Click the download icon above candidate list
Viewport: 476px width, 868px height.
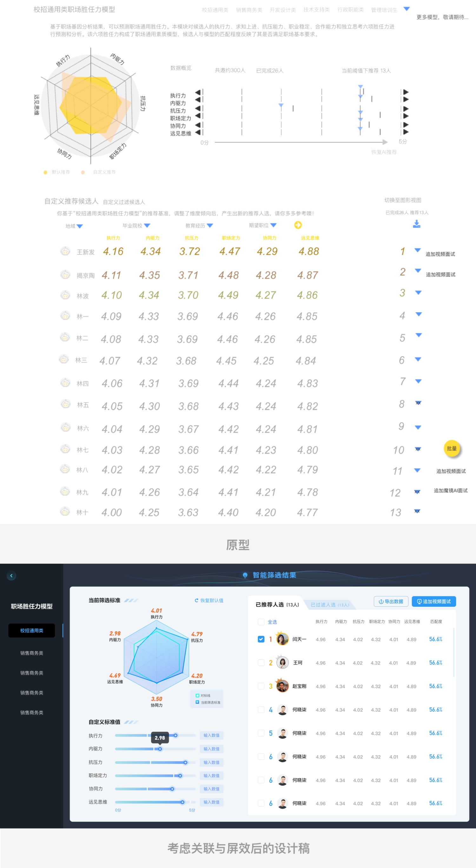pyautogui.click(x=416, y=224)
